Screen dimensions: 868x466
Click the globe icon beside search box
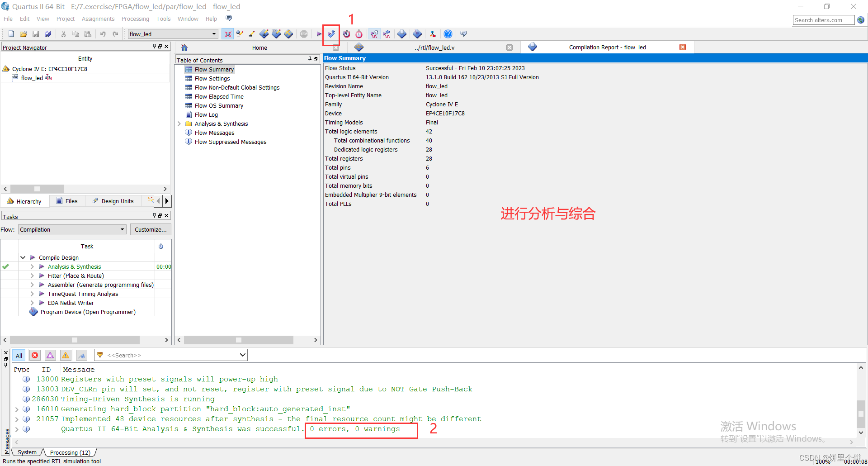pyautogui.click(x=861, y=20)
